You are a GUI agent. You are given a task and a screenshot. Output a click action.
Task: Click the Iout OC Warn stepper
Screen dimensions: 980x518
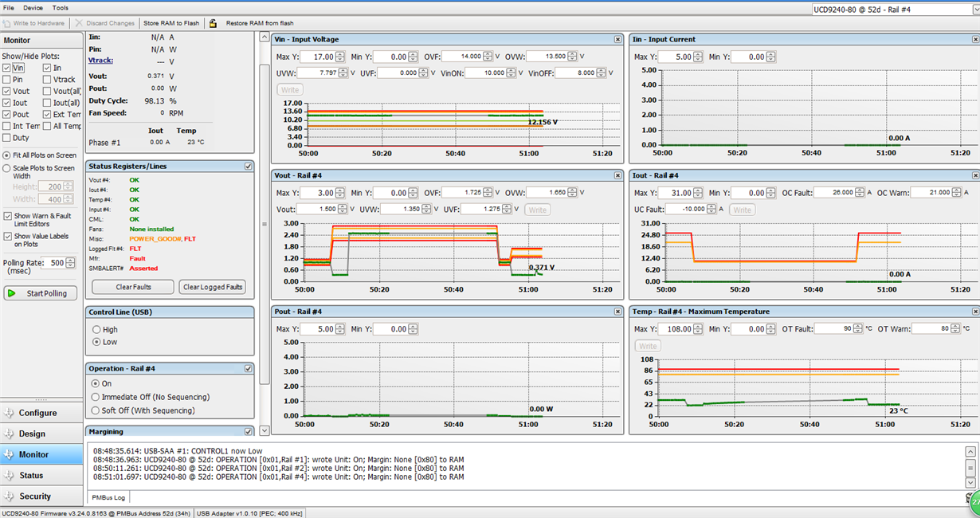click(x=958, y=193)
